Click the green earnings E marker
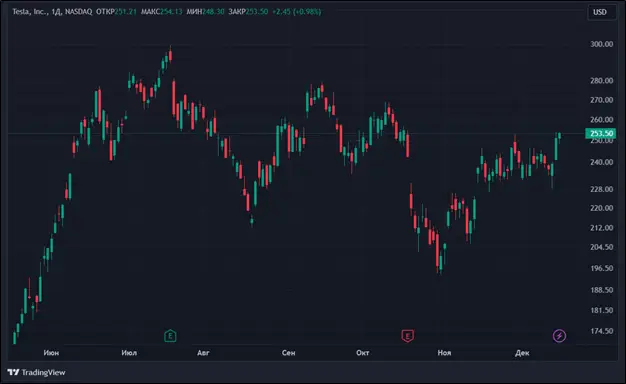Image resolution: width=626 pixels, height=384 pixels. point(170,336)
